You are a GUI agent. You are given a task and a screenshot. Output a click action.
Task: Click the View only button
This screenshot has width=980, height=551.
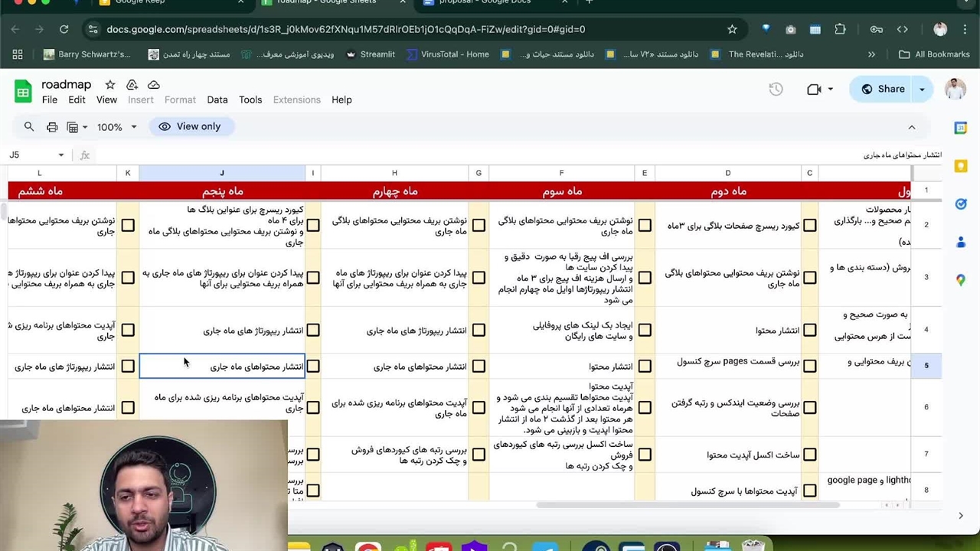[190, 127]
